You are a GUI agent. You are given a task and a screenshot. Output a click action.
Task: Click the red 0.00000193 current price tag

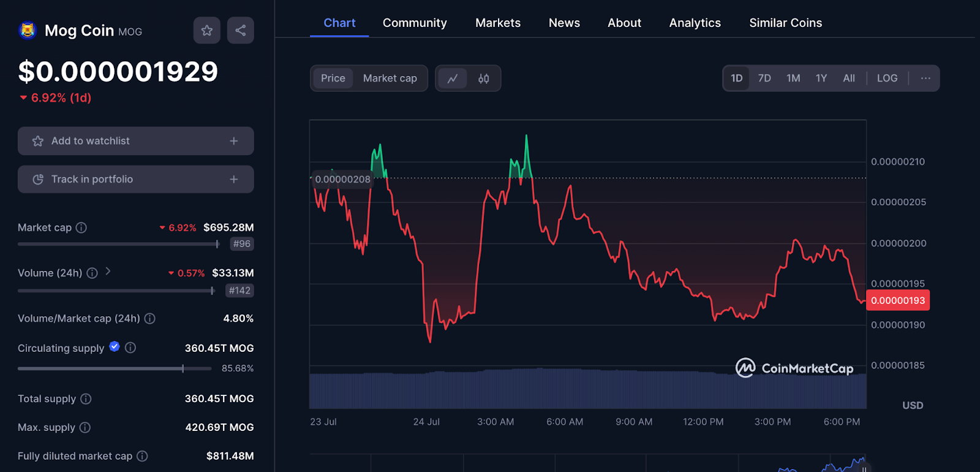tap(898, 300)
